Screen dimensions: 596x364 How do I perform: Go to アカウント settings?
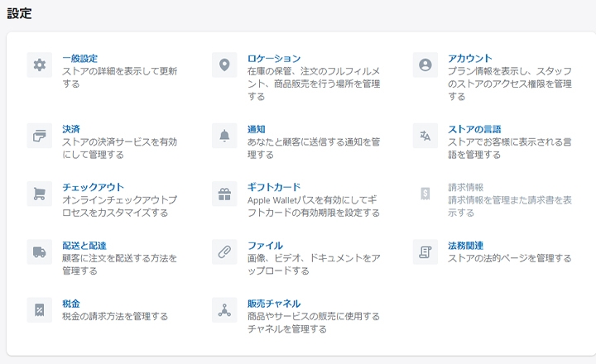pos(470,59)
